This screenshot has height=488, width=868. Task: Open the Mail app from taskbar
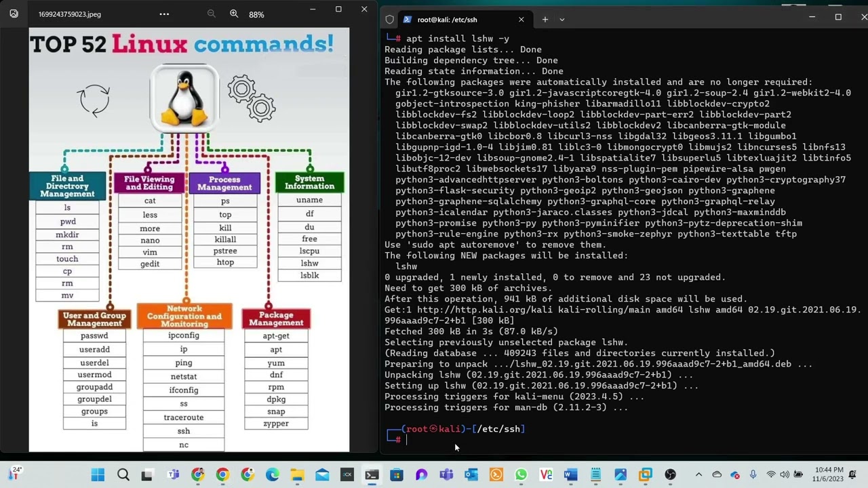pyautogui.click(x=322, y=474)
